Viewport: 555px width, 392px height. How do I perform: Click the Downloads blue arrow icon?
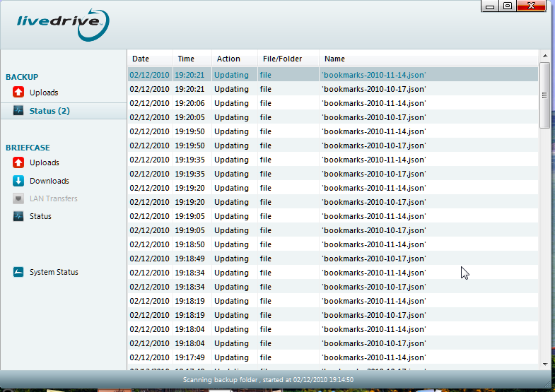18,181
